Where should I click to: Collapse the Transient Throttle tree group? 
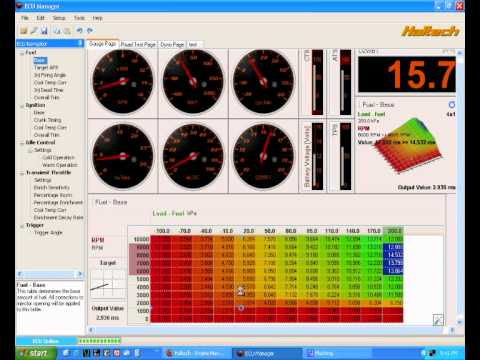[x=22, y=173]
